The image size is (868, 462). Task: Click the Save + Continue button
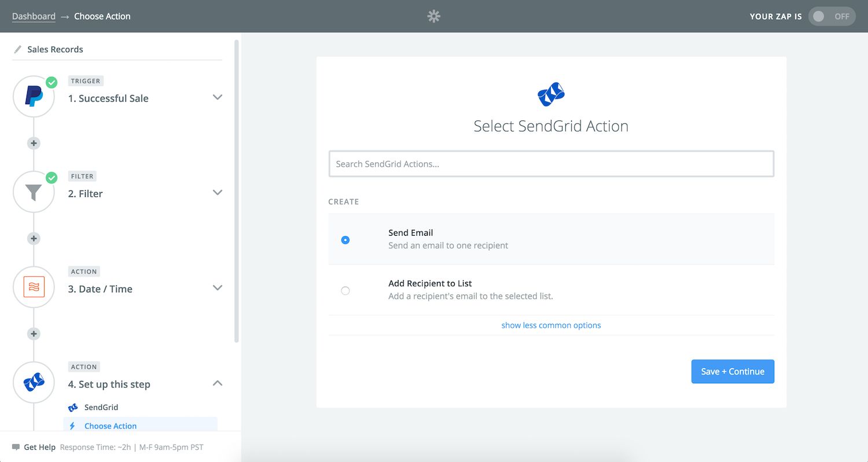pyautogui.click(x=733, y=372)
